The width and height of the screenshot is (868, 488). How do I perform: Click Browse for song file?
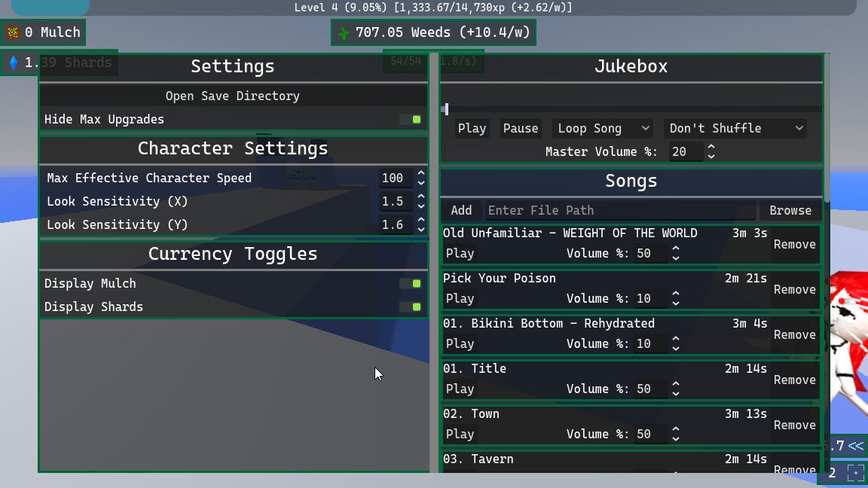pos(790,210)
